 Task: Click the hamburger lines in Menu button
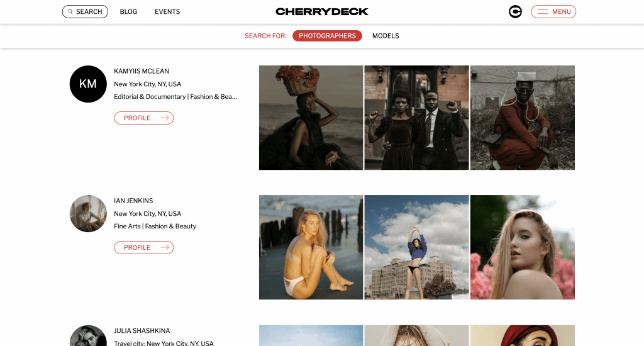[x=543, y=11]
